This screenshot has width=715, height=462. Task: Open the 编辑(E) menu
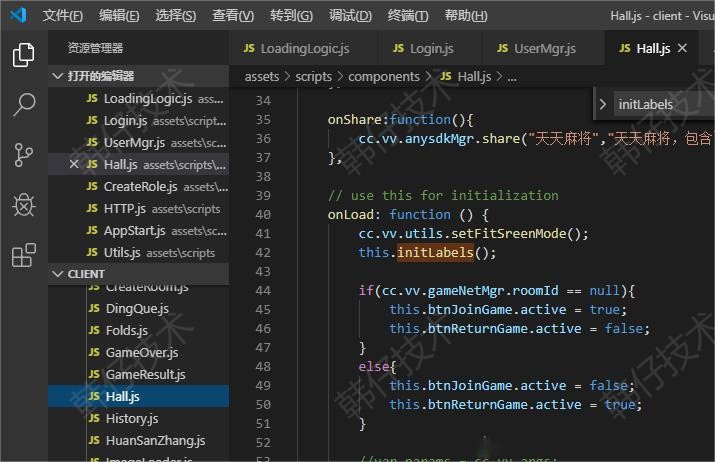pyautogui.click(x=119, y=16)
